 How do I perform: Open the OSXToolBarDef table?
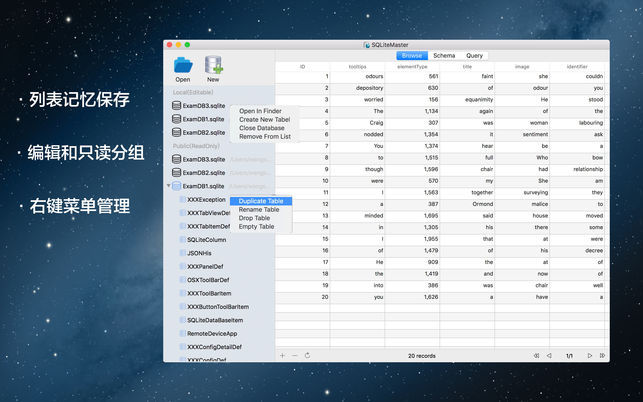(x=208, y=280)
